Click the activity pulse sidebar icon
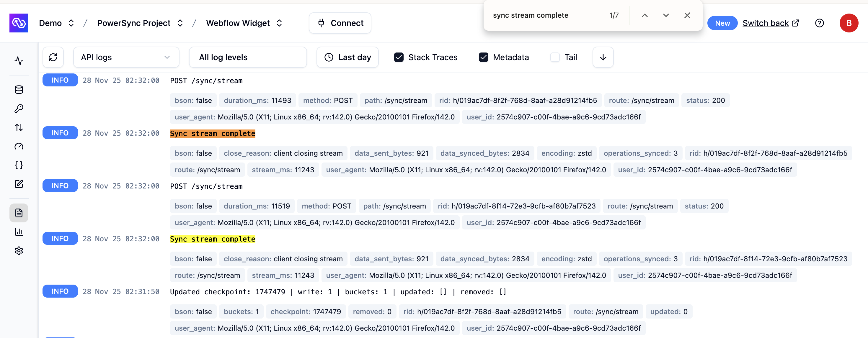Viewport: 868px width, 338px height. tap(19, 60)
